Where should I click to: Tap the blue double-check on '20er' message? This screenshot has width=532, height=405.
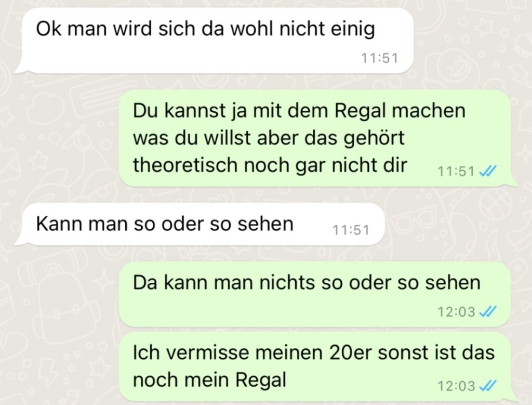(487, 385)
